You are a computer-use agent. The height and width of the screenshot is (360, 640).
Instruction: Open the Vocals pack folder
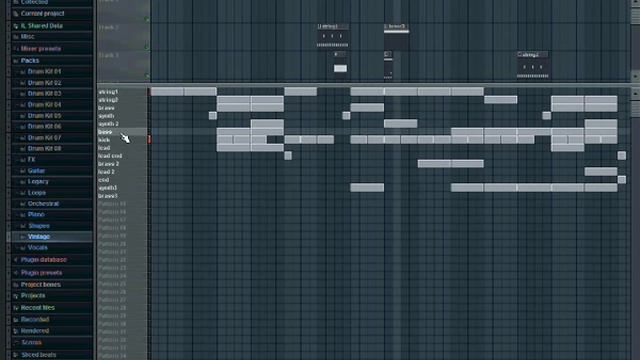38,248
